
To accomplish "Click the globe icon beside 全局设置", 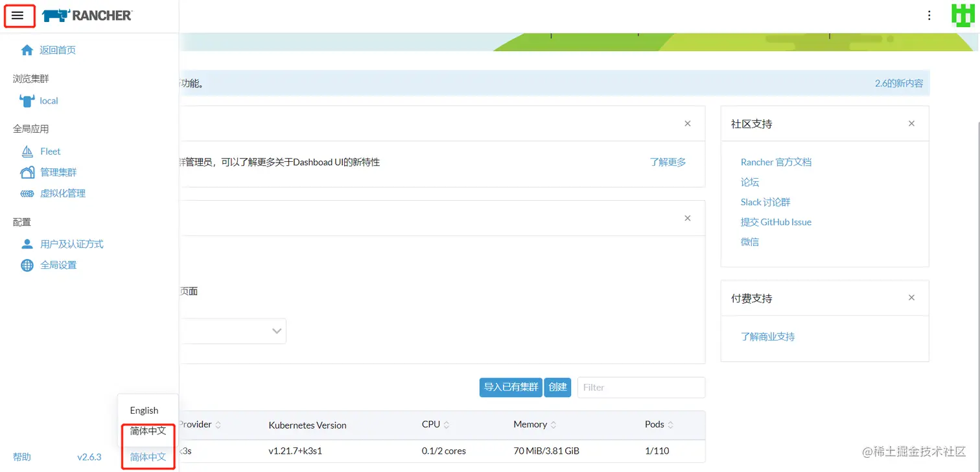I will (27, 265).
